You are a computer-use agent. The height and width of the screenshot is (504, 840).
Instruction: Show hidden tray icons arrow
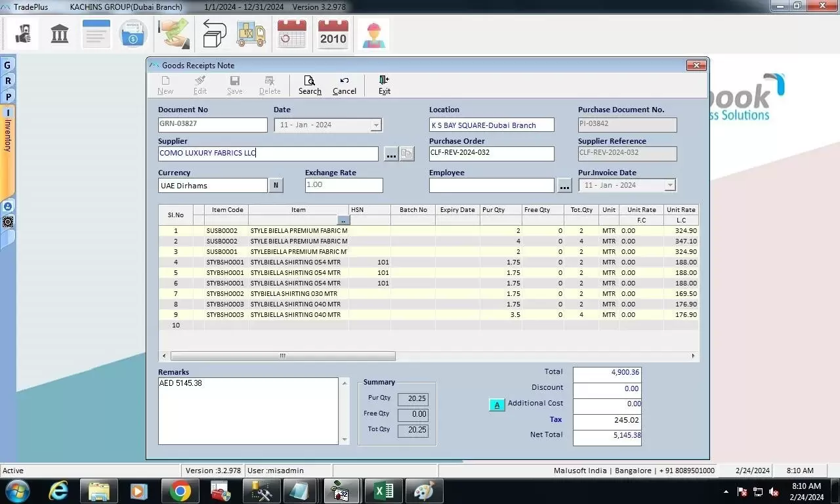coord(726,492)
